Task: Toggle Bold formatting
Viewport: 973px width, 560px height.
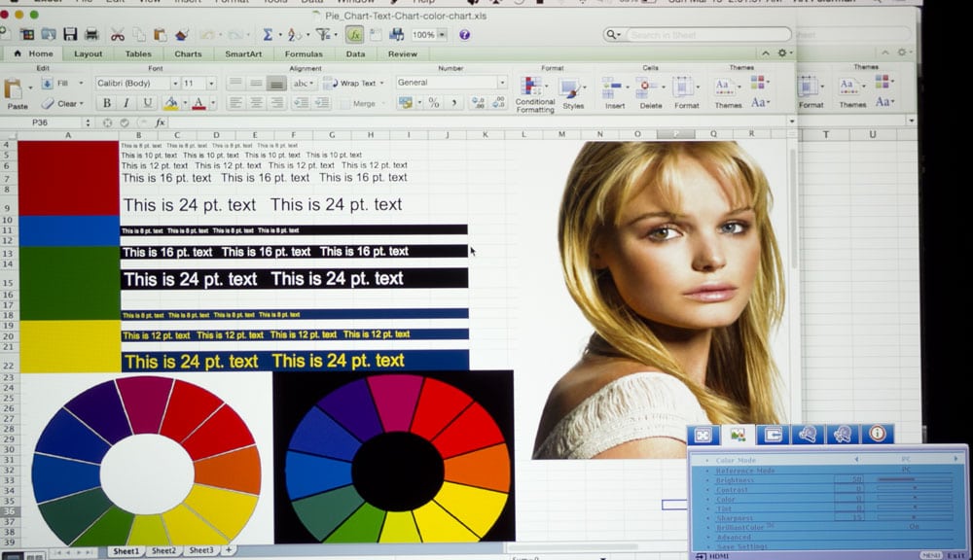Action: tap(105, 103)
